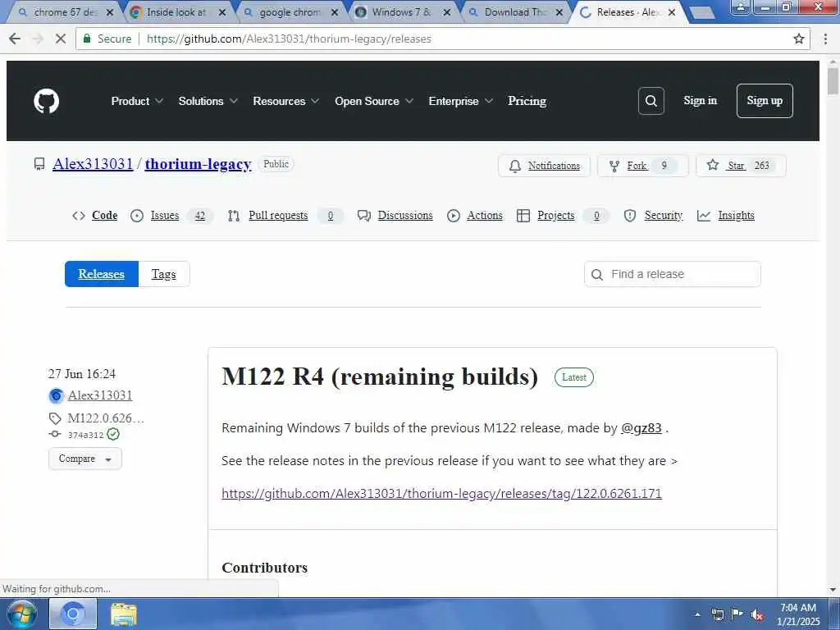The height and width of the screenshot is (630, 840).
Task: Click the lock icon beside Secure
Action: coord(86,39)
